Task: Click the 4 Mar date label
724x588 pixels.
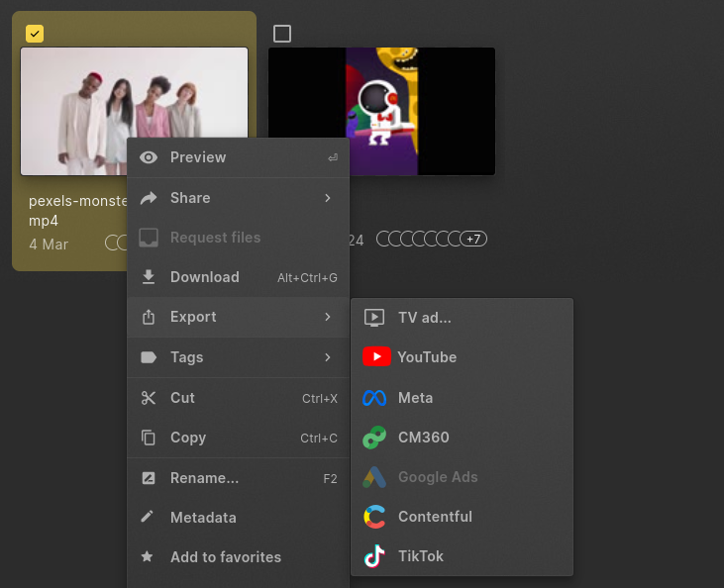Action: click(49, 245)
